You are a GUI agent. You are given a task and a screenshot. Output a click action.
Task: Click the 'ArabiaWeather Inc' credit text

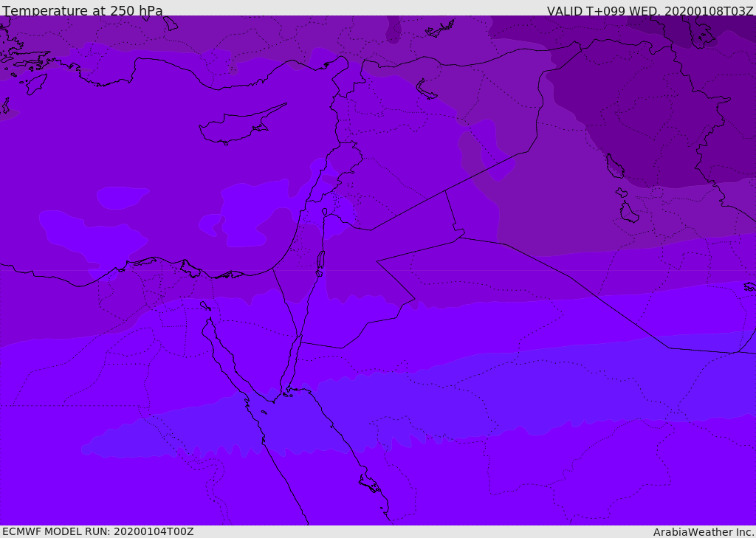(703, 532)
